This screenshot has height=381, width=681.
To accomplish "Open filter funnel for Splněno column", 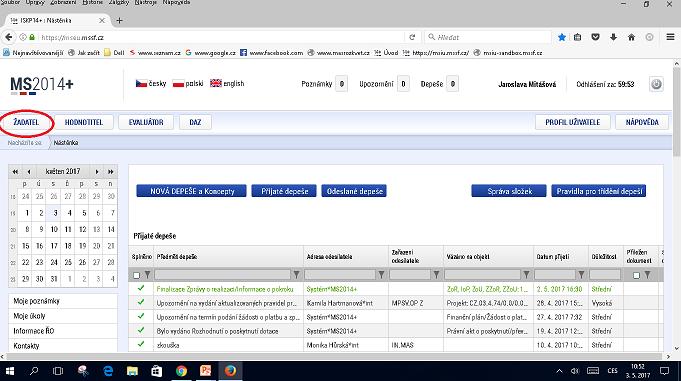I will pyautogui.click(x=147, y=275).
